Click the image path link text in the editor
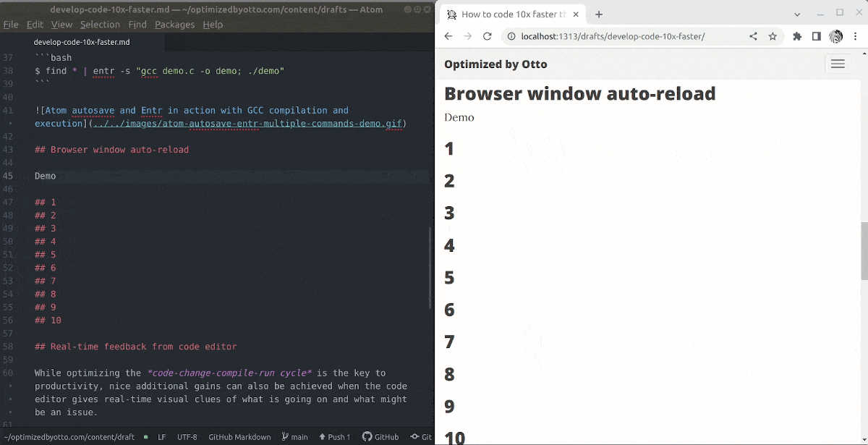This screenshot has width=868, height=445. tap(247, 124)
